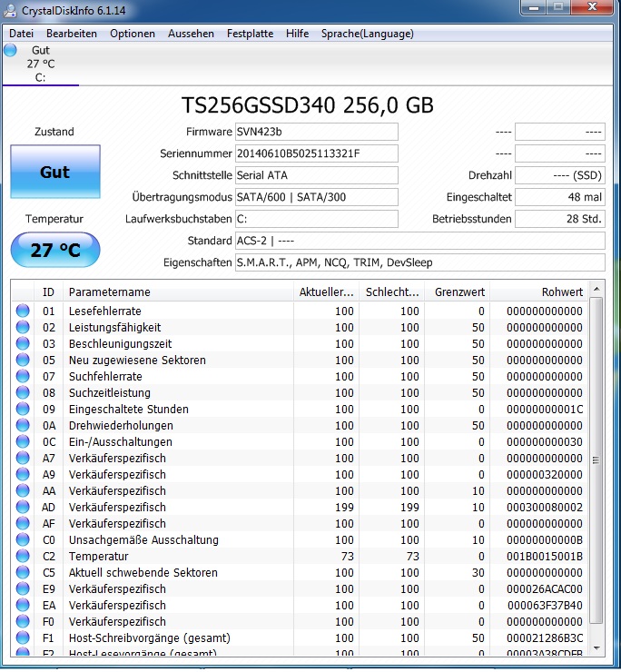Click the status orb for 01 Lesefehlerrate
621x672 pixels.
click(23, 311)
